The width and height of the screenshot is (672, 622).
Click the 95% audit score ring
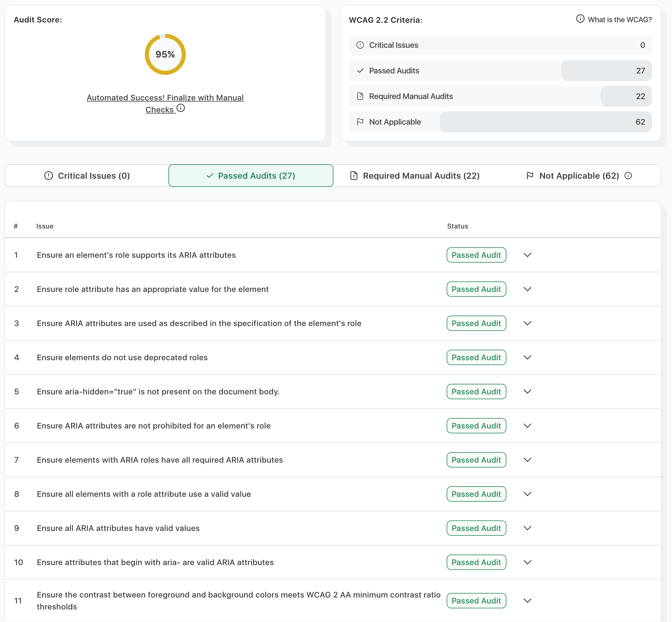coord(165,55)
